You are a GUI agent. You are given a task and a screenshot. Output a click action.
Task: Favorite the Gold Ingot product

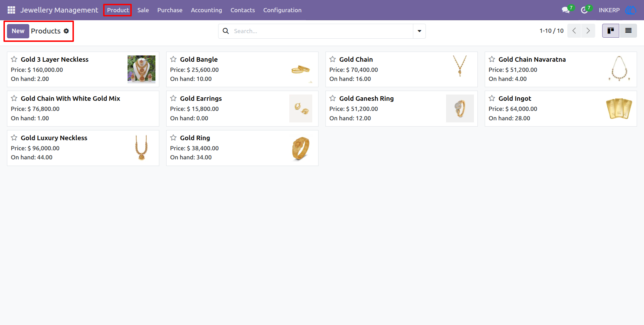click(x=492, y=98)
